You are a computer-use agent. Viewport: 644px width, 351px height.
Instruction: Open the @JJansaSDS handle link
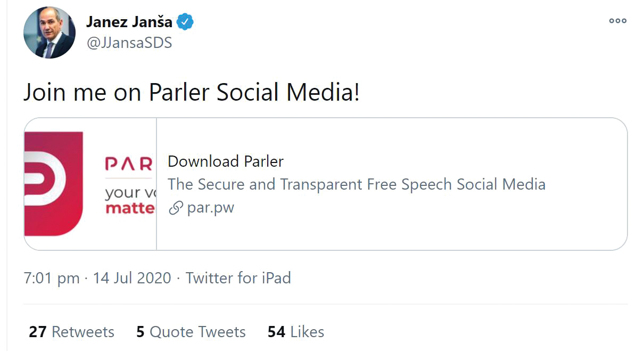tap(129, 43)
